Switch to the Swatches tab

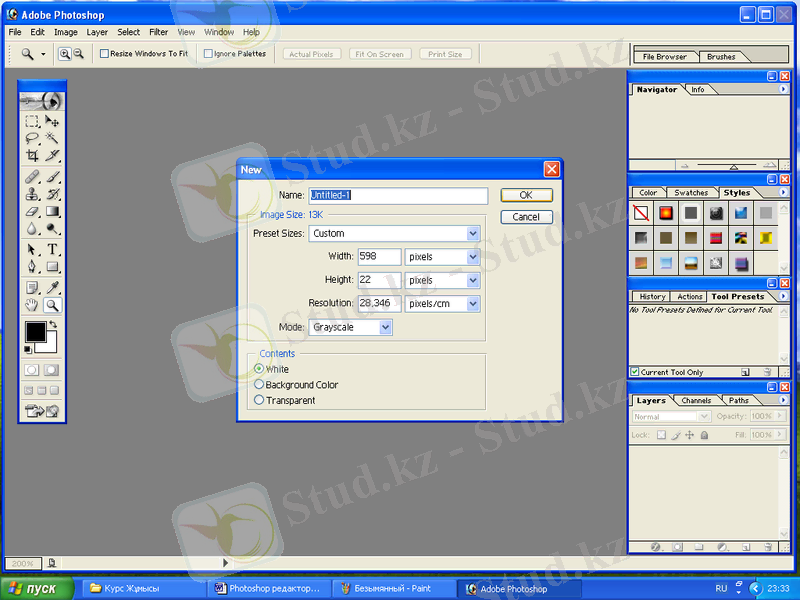[x=690, y=193]
